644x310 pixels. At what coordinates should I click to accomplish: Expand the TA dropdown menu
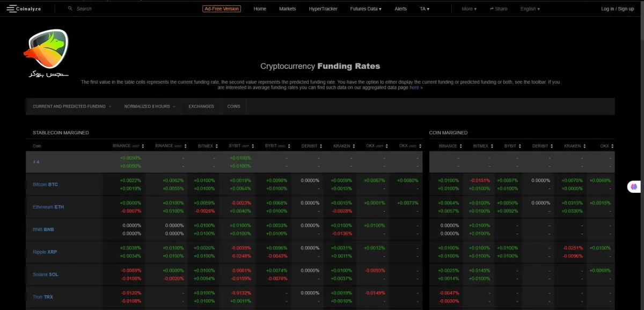pyautogui.click(x=425, y=9)
